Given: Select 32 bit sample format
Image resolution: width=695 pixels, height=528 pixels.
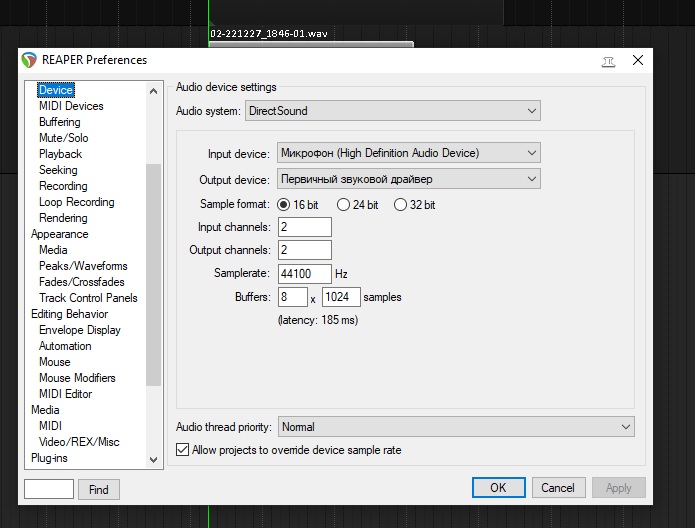Looking at the screenshot, I should [x=414, y=205].
